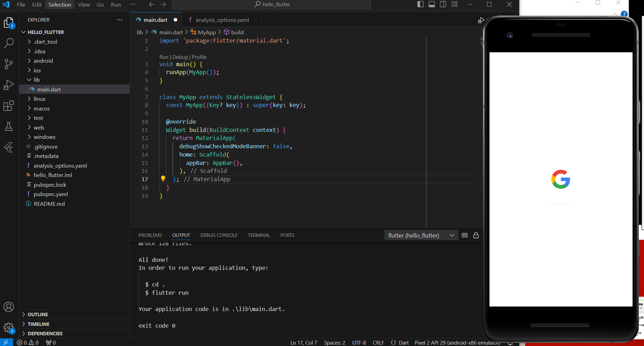The height and width of the screenshot is (346, 644).
Task: Toggle the bottom panel visibility
Action: tap(432, 5)
